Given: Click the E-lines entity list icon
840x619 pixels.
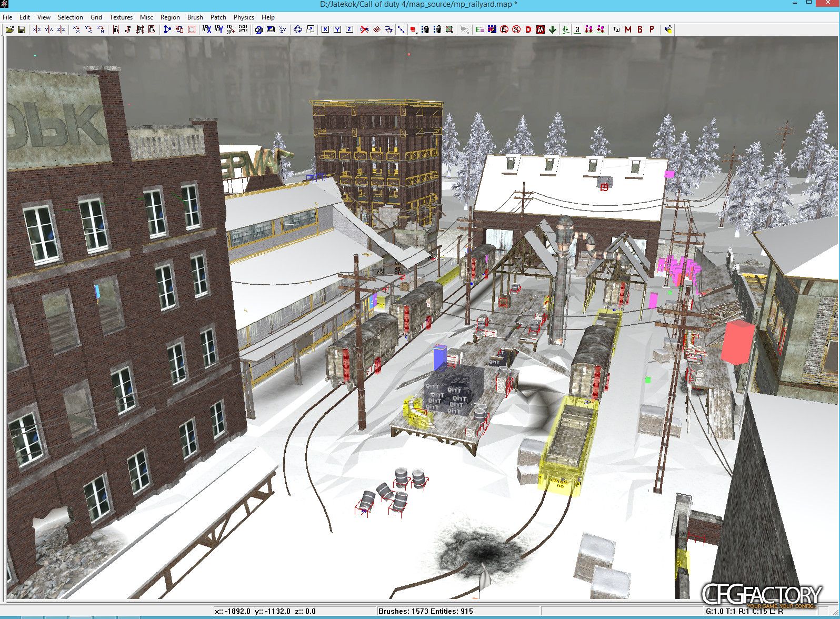Looking at the screenshot, I should pyautogui.click(x=480, y=29).
